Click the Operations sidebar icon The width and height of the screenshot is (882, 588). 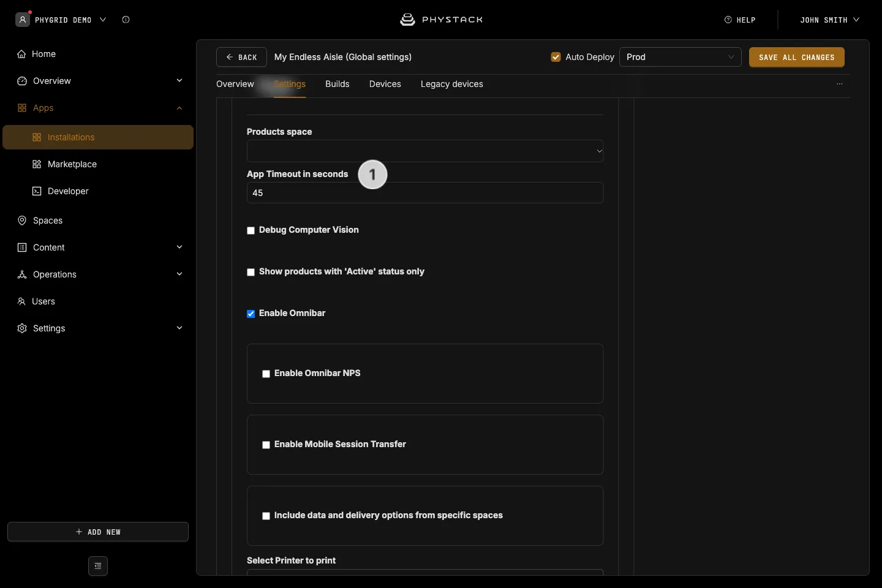pos(22,274)
